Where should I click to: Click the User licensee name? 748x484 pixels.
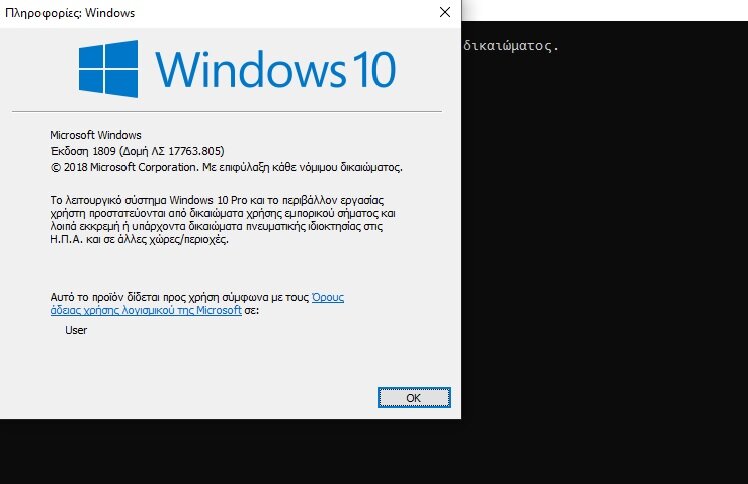point(76,330)
